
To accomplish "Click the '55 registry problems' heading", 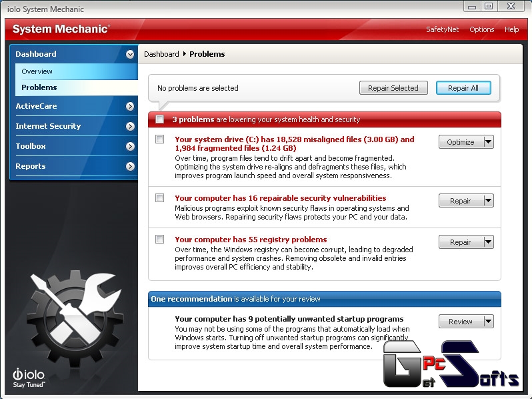I will click(251, 240).
